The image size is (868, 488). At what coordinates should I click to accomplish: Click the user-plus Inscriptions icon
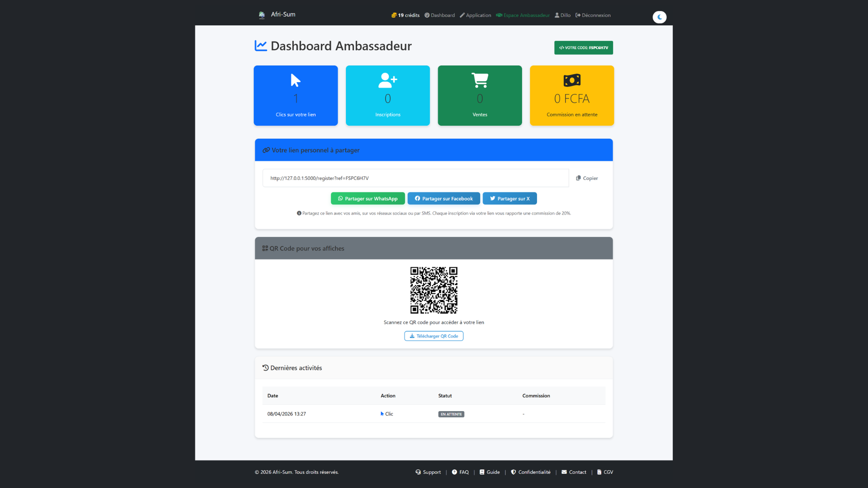tap(387, 80)
